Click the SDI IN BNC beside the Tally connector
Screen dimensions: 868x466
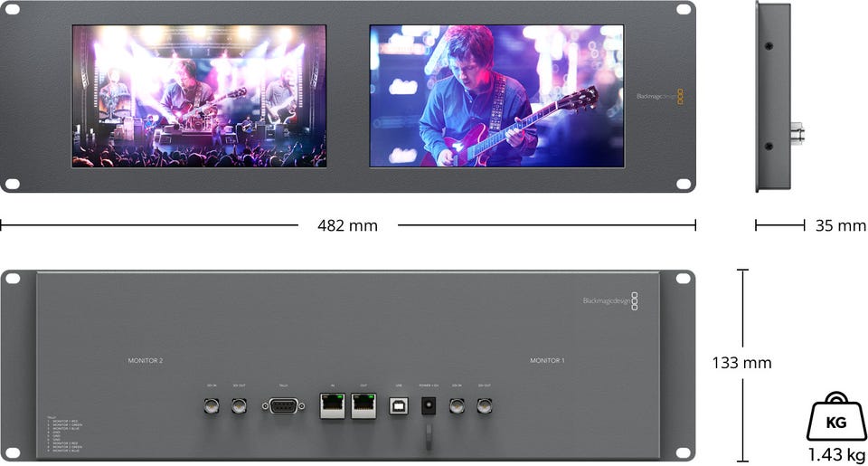(x=212, y=406)
